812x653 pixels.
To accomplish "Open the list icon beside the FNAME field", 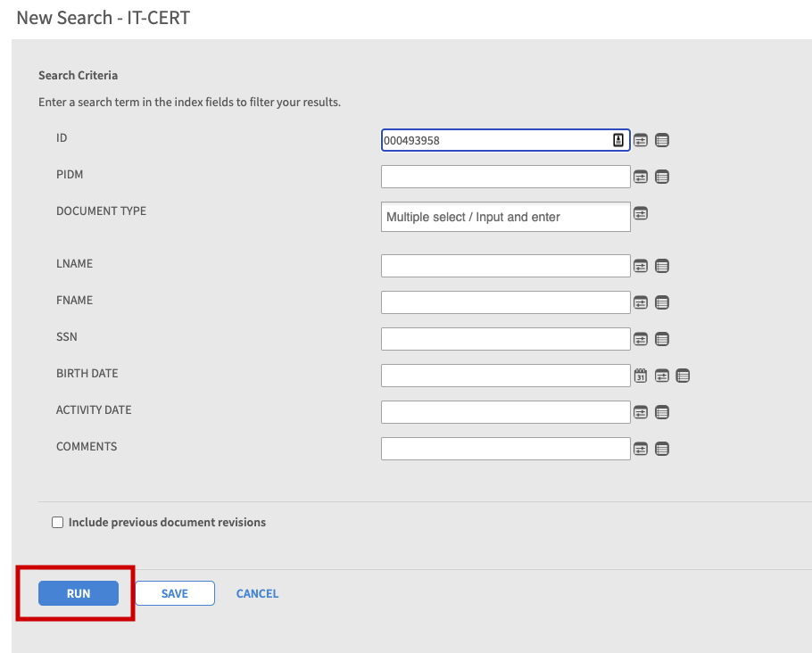I will (662, 302).
